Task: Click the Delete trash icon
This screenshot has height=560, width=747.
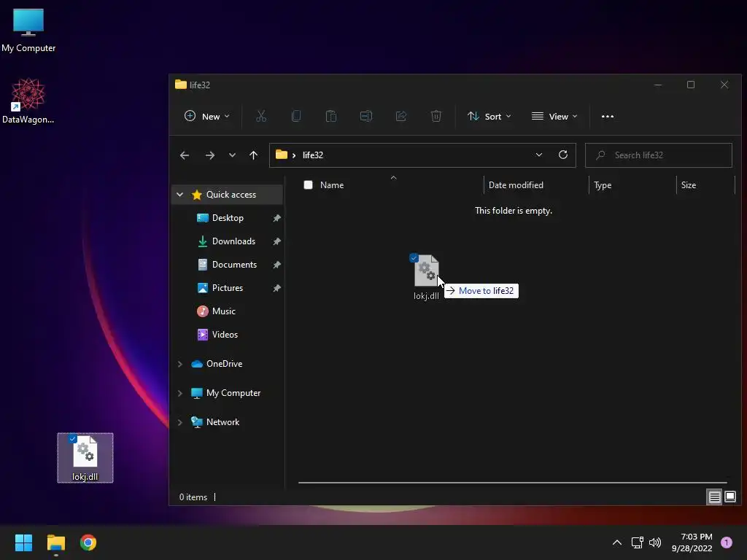Action: pos(436,116)
